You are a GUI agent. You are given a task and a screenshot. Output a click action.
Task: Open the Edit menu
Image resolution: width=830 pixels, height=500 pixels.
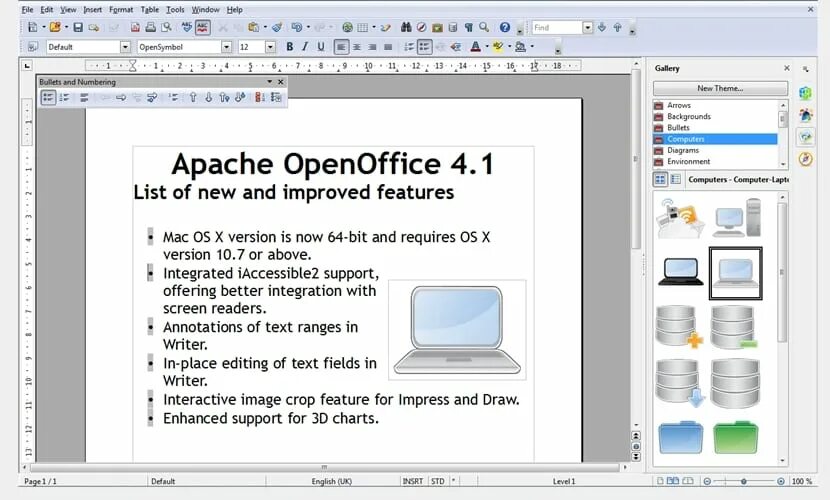[47, 10]
